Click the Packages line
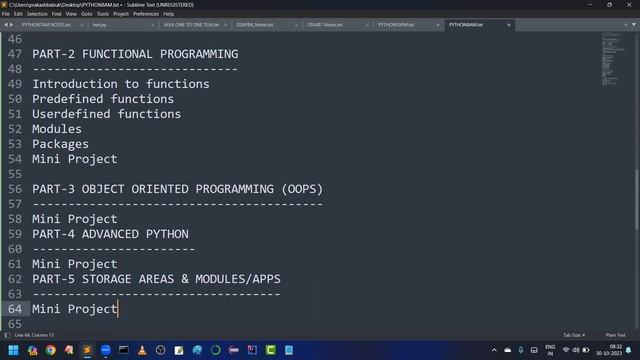Image resolution: width=640 pixels, height=360 pixels. (60, 144)
